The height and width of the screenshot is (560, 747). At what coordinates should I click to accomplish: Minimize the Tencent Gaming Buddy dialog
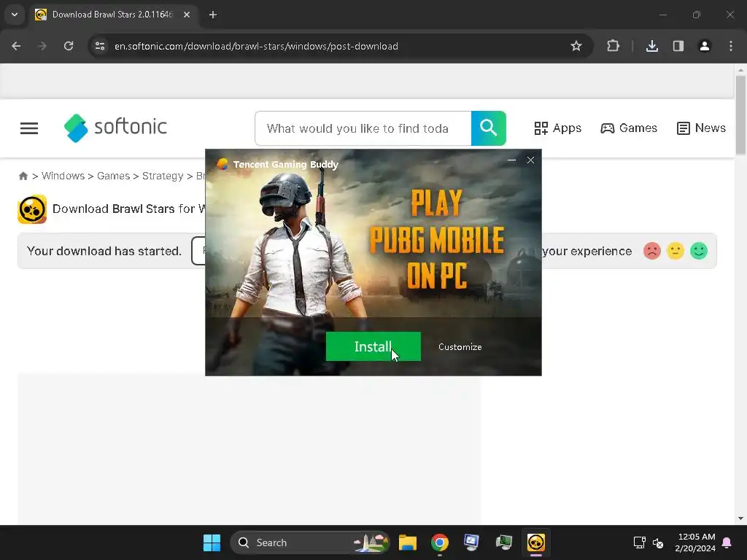pos(511,160)
